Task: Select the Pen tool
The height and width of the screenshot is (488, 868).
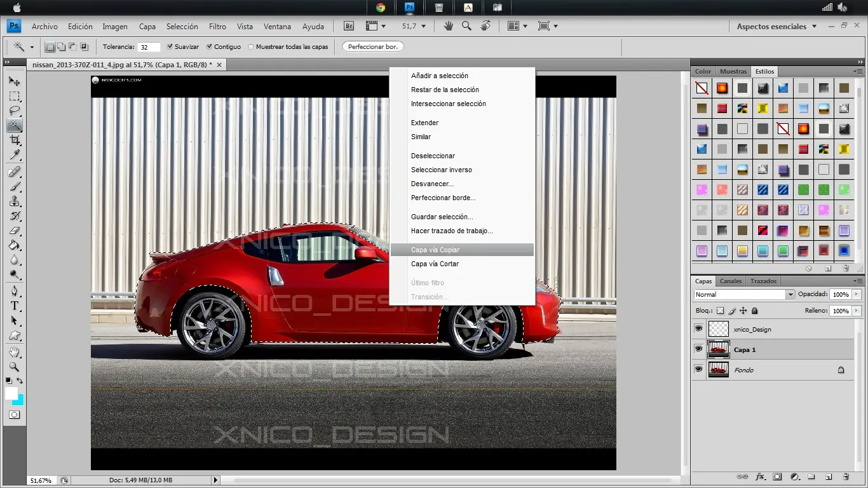Action: pyautogui.click(x=14, y=291)
